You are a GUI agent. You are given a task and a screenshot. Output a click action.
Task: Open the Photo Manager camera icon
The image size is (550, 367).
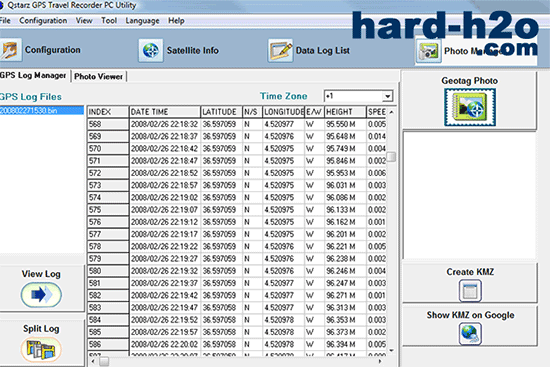point(428,51)
